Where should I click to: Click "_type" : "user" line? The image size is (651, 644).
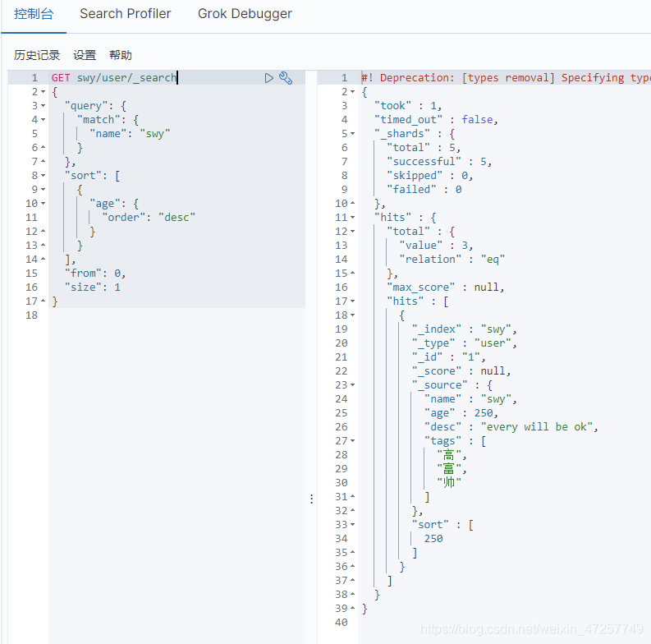coord(464,343)
